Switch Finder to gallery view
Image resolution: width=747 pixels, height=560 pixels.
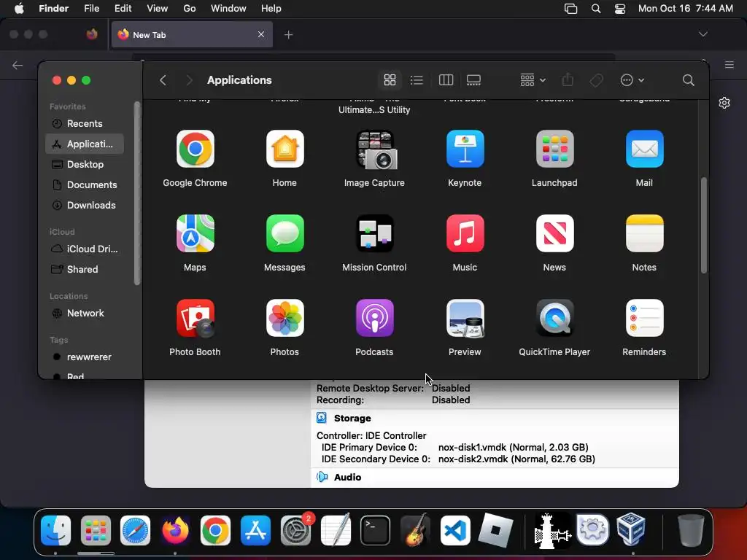[x=473, y=80]
